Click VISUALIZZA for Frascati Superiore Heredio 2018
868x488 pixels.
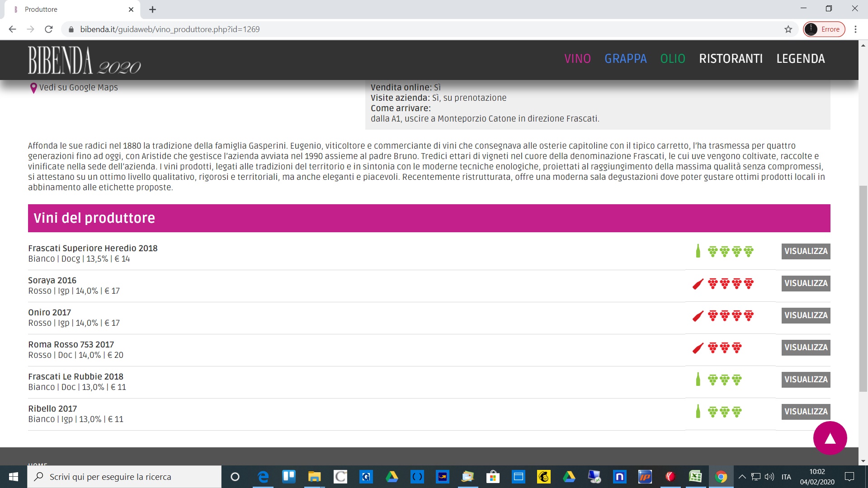point(806,251)
